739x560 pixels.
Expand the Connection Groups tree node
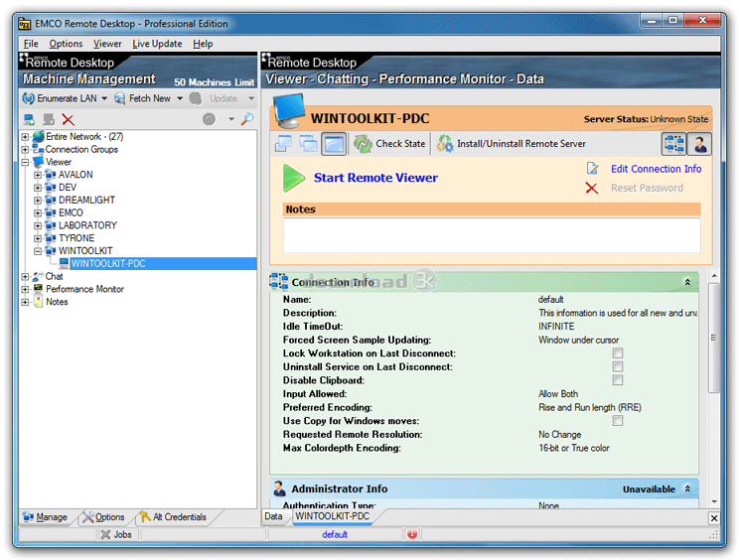point(25,150)
